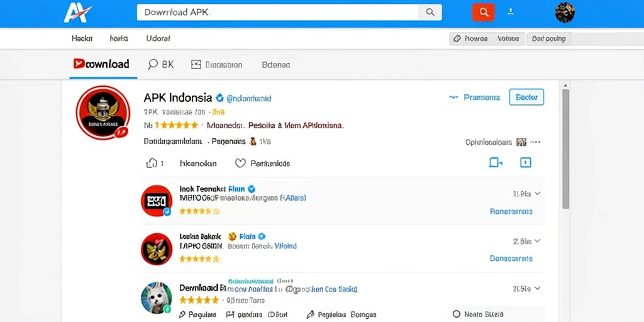Click the 'Ronarerrens' link
This screenshot has height=322, width=644.
pyautogui.click(x=511, y=211)
